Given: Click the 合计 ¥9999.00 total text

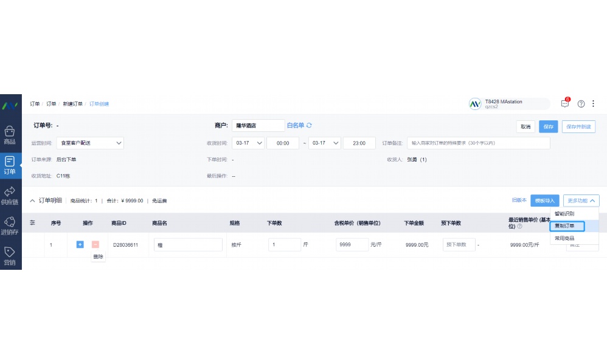Looking at the screenshot, I should pyautogui.click(x=125, y=201).
